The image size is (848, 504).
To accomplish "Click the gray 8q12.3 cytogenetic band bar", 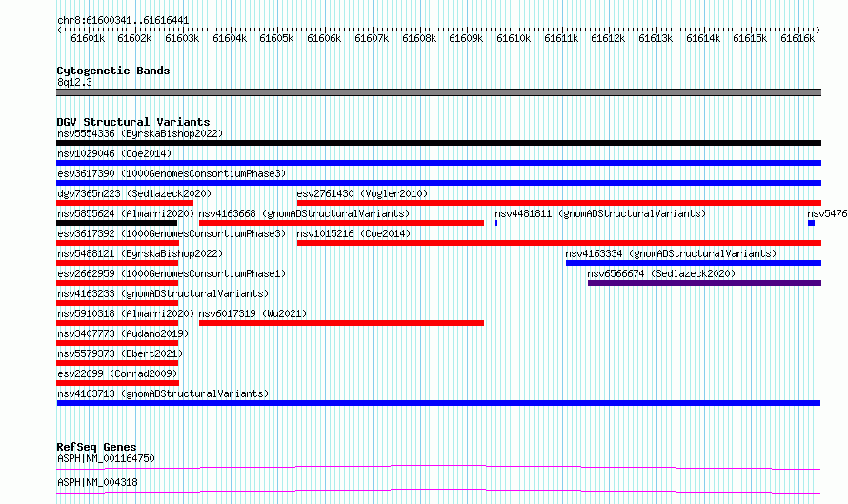I will point(438,93).
